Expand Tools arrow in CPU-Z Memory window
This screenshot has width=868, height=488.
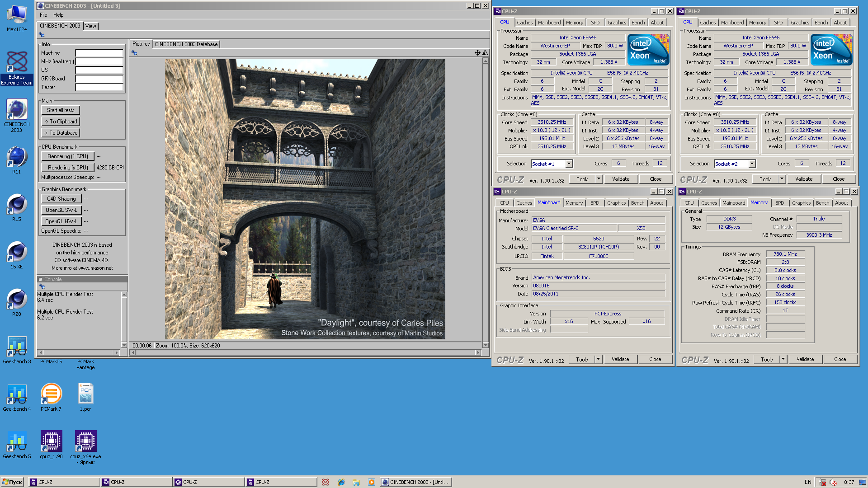pyautogui.click(x=783, y=359)
